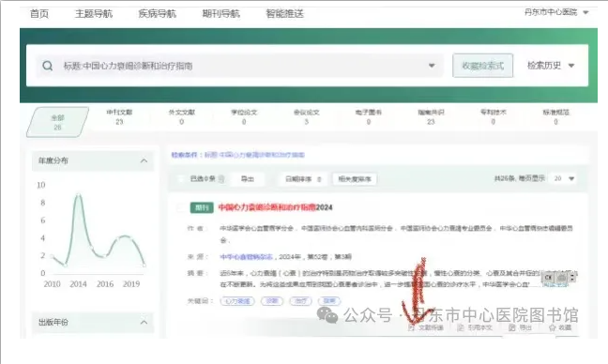Click the green 期刊 badge
The height and width of the screenshot is (364, 608).
(202, 207)
